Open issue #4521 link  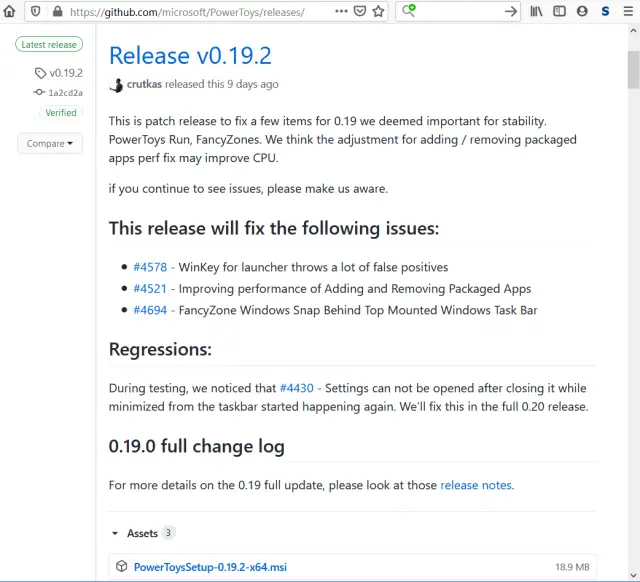point(150,289)
